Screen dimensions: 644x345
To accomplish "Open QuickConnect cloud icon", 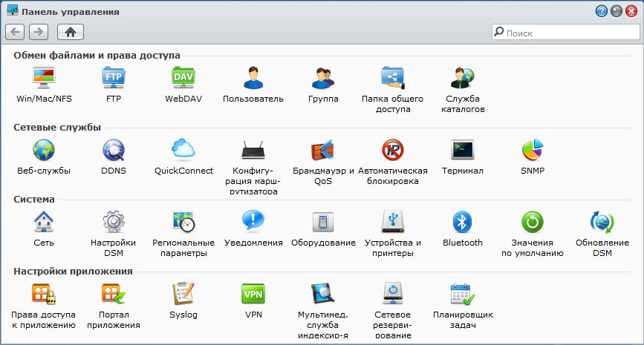I will pos(183,150).
